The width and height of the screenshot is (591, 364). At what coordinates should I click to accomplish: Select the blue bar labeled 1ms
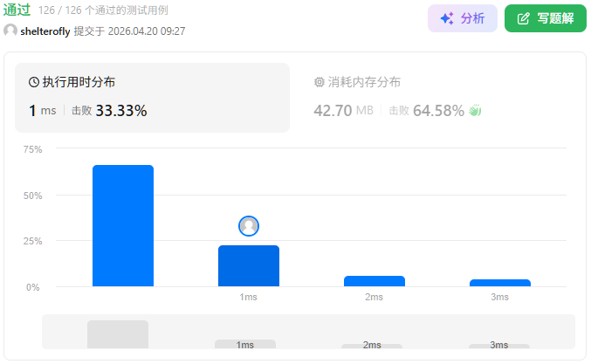pyautogui.click(x=249, y=265)
